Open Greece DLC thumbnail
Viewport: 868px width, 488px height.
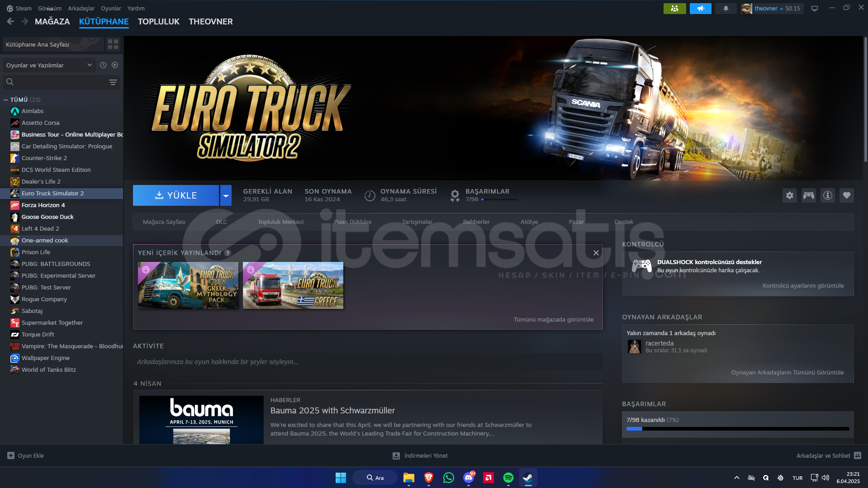(293, 285)
